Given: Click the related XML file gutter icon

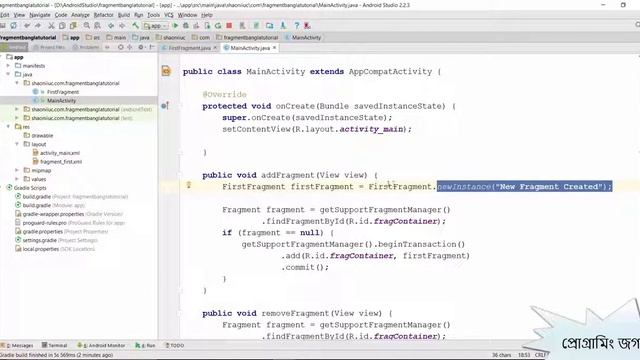Looking at the screenshot, I should (x=166, y=71).
